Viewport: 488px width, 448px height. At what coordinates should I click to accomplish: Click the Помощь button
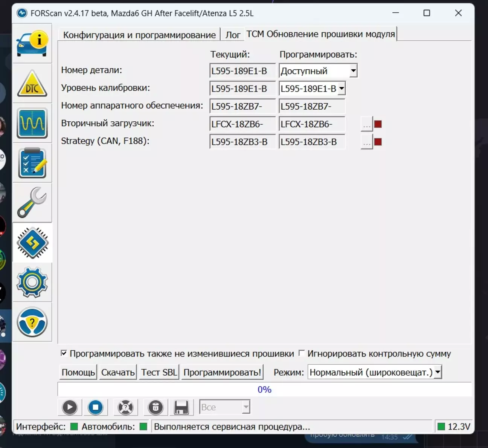point(78,372)
